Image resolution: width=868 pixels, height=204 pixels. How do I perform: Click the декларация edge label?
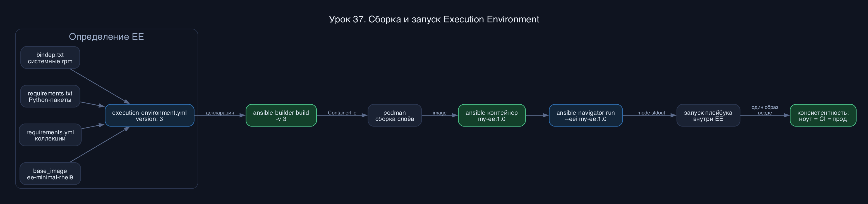coord(220,113)
